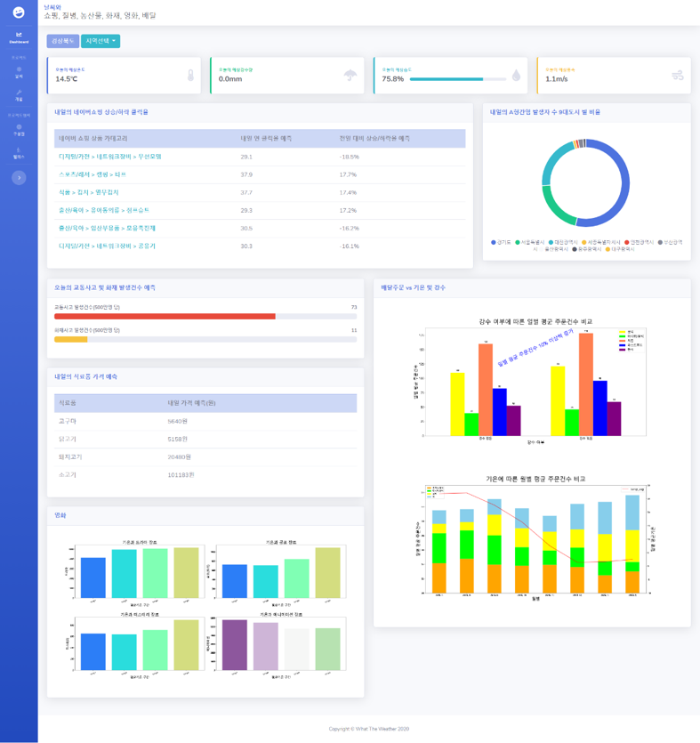This screenshot has height=743, width=700.
Task: Click the 0.0mm precipitation value
Action: (x=230, y=78)
